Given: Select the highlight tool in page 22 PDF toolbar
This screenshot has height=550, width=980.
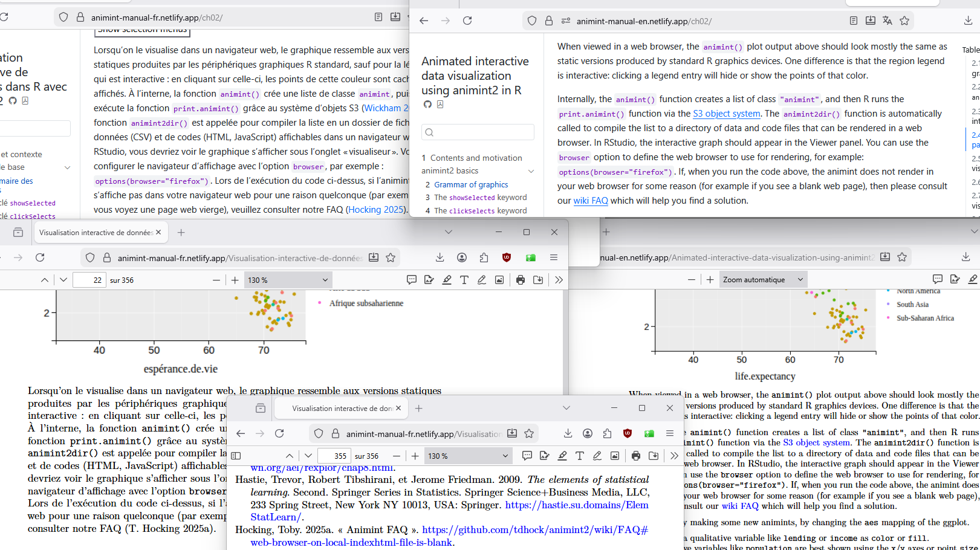Looking at the screenshot, I should tap(447, 280).
